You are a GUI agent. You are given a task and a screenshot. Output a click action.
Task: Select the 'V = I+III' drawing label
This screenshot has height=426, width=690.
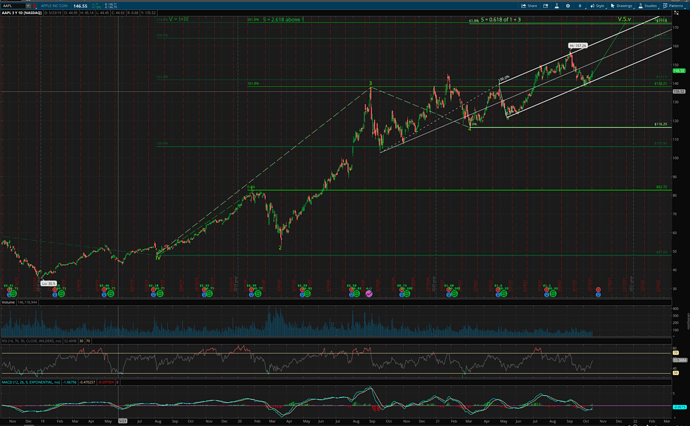pyautogui.click(x=178, y=19)
